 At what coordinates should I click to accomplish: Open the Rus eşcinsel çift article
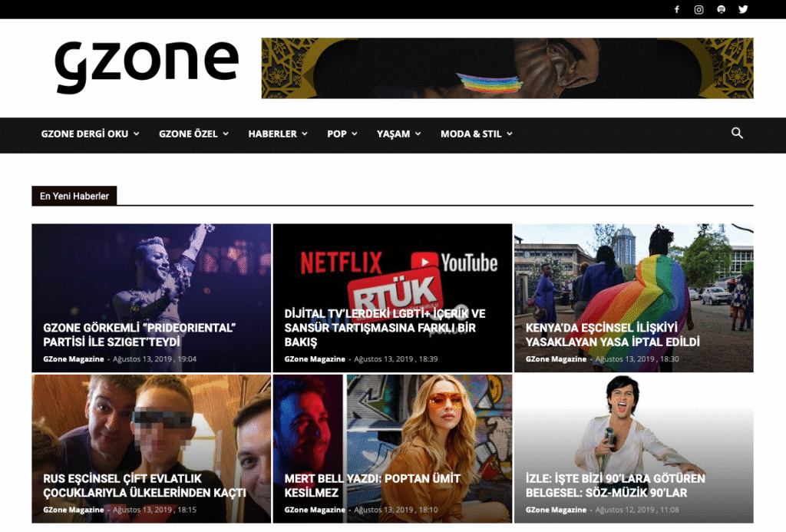point(144,485)
